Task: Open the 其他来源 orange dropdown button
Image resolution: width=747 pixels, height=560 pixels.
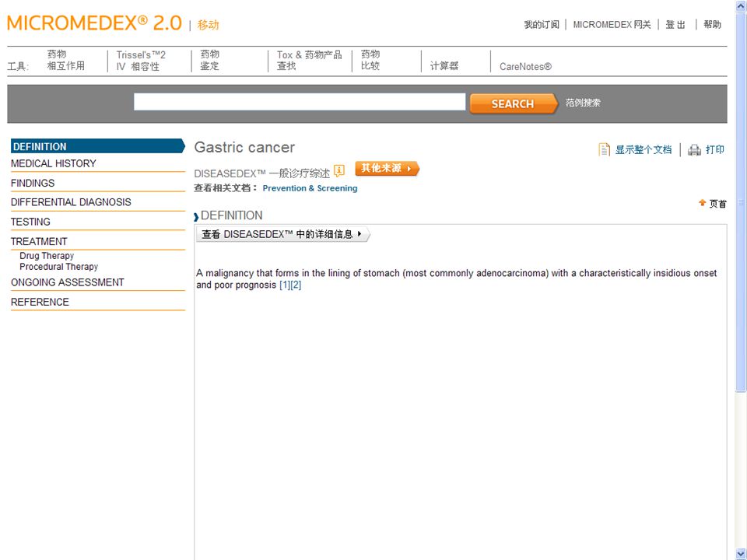Action: pyautogui.click(x=387, y=168)
